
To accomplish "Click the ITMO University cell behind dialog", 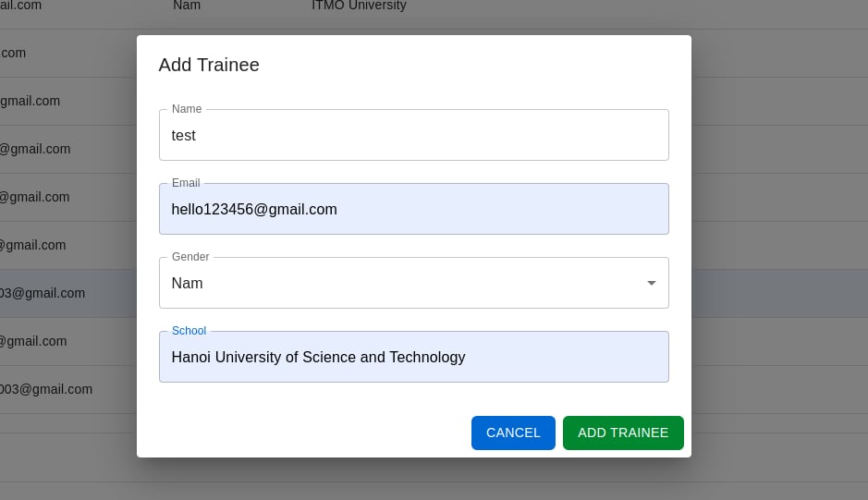I will pos(359,6).
